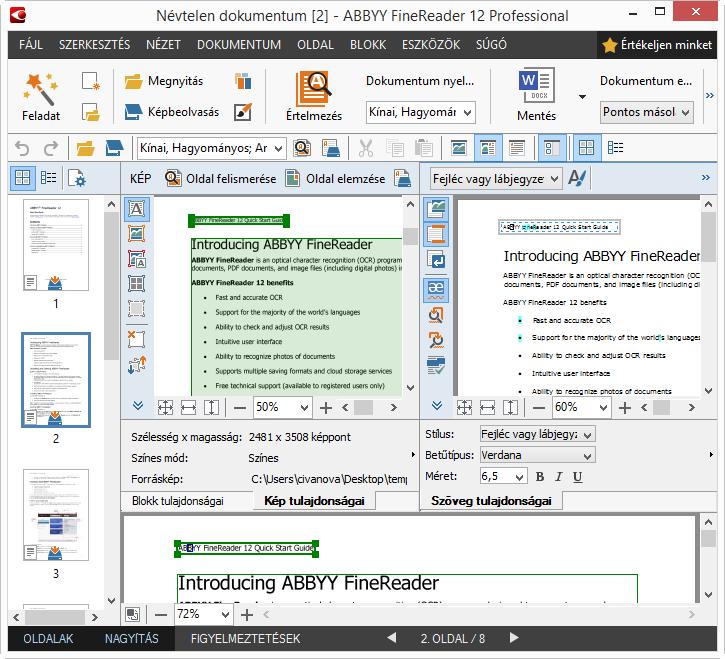Image resolution: width=725 pixels, height=659 pixels.
Task: Toggle details list view of pages panel
Action: (x=48, y=178)
